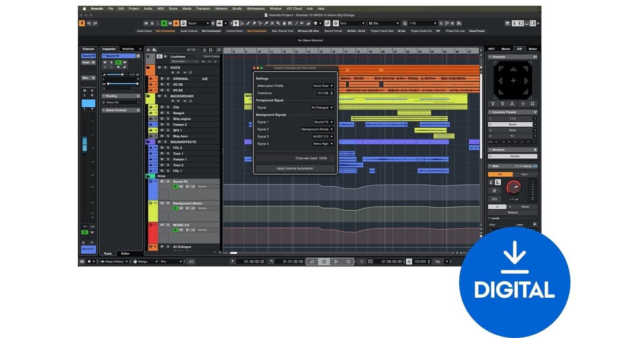Click the Talkback button
Viewport: 644px width, 338px height.
point(513,212)
